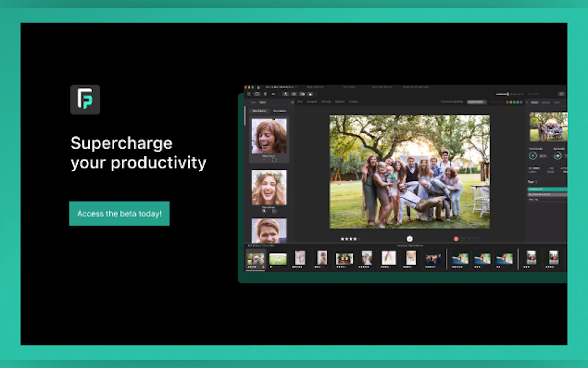Open the album name dropdown in title bar
588x368 pixels.
[281, 87]
